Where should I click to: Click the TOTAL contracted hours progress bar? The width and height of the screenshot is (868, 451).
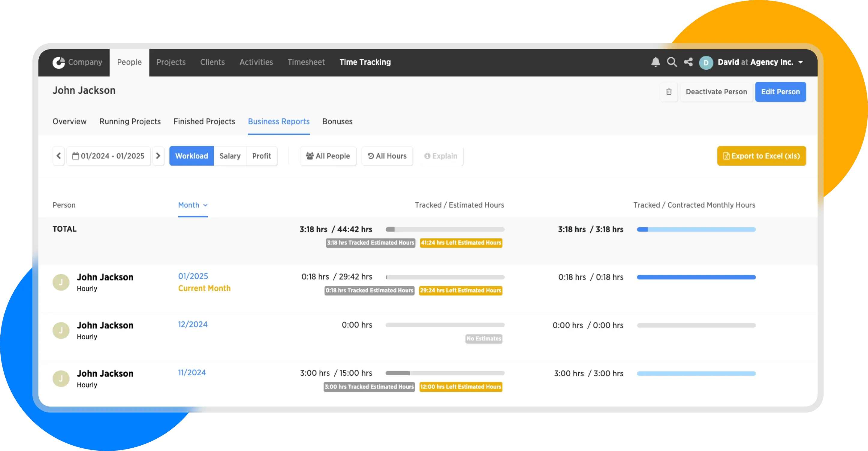point(696,229)
